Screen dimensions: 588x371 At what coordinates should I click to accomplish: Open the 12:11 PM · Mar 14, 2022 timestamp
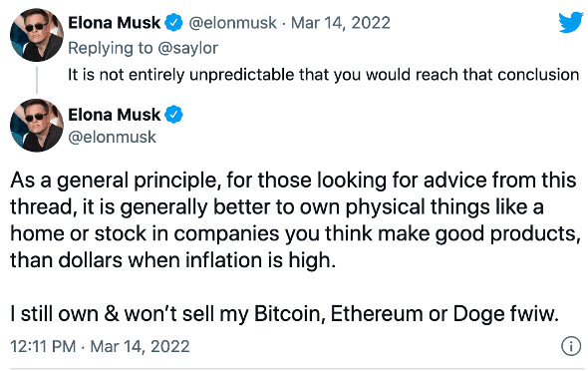(x=100, y=346)
